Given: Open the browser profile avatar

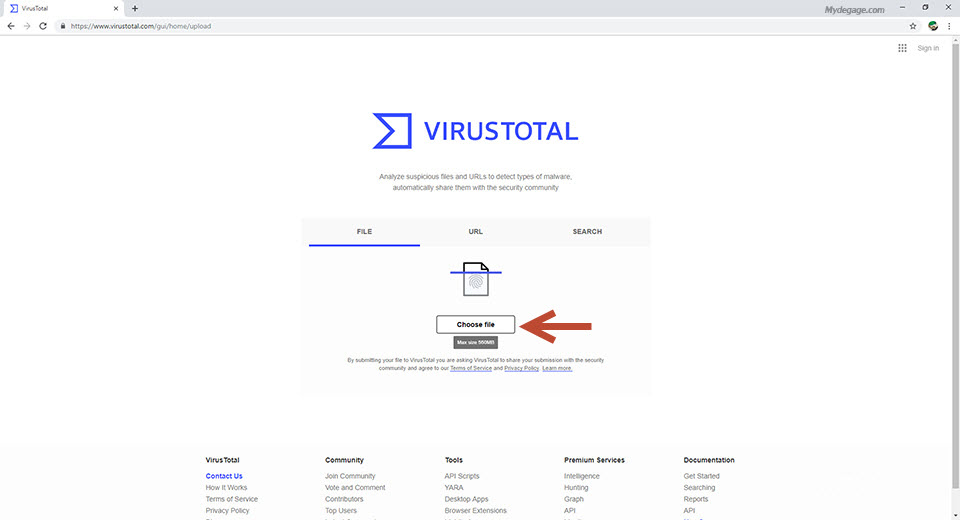Looking at the screenshot, I should [x=933, y=26].
